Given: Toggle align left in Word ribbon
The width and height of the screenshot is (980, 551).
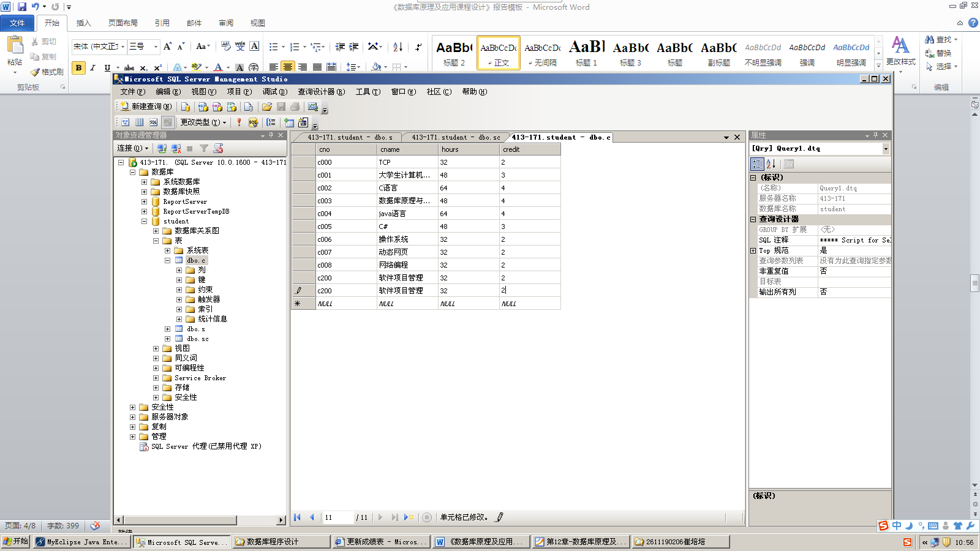Looking at the screenshot, I should [x=273, y=67].
